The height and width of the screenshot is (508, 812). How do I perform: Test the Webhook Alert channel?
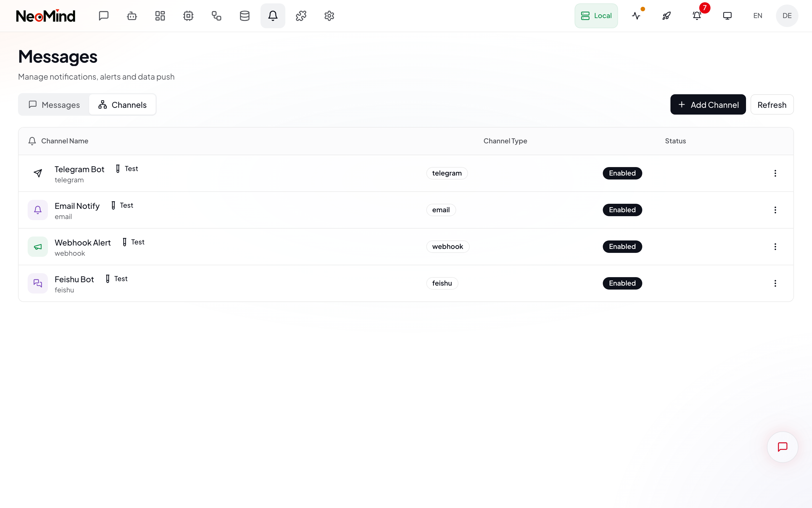pyautogui.click(x=133, y=242)
